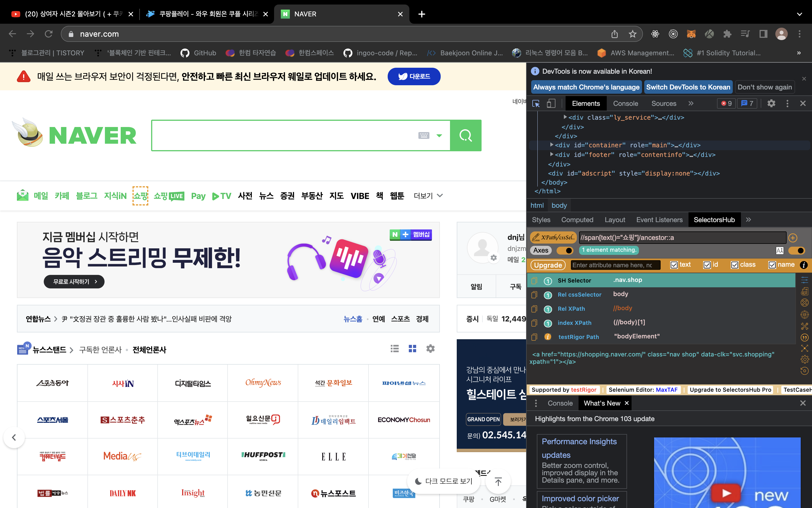Click the DevTools error count badge
This screenshot has height=508, width=812.
click(x=727, y=104)
